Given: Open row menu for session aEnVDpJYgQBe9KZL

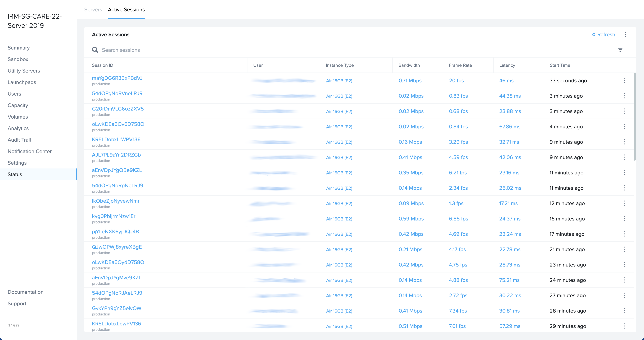Looking at the screenshot, I should point(624,173).
